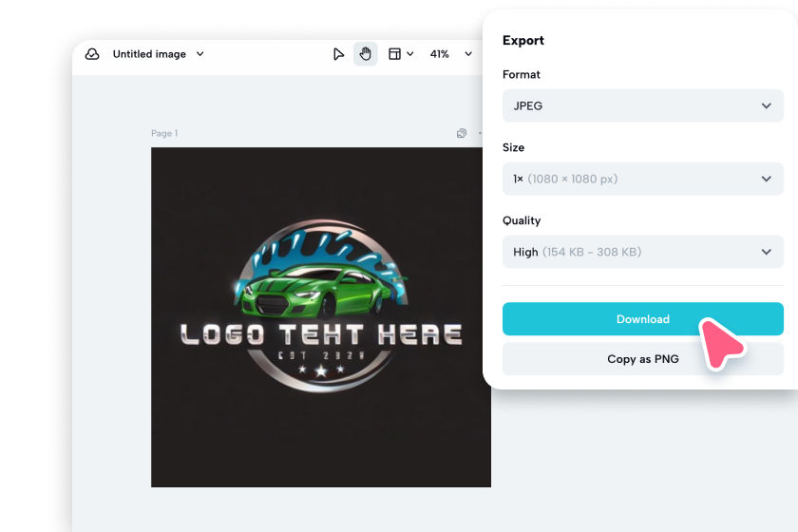Click the cloud save status icon
798x532 pixels.
(92, 54)
